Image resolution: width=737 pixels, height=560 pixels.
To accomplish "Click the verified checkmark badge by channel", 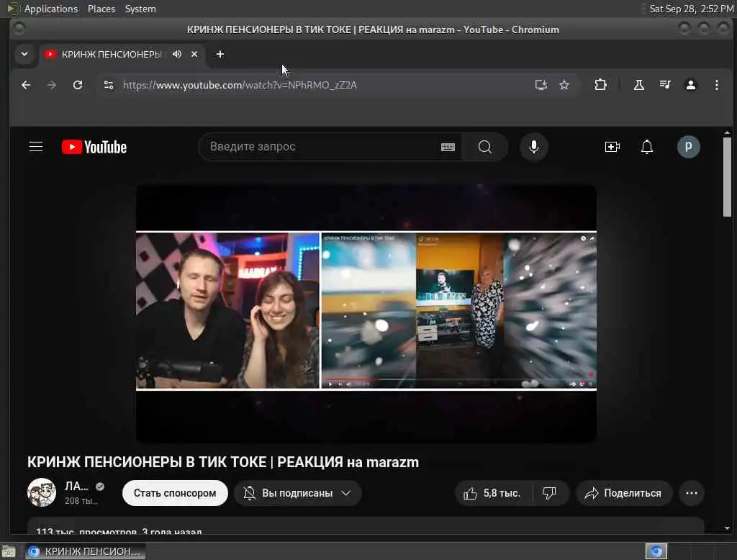I will coord(99,487).
